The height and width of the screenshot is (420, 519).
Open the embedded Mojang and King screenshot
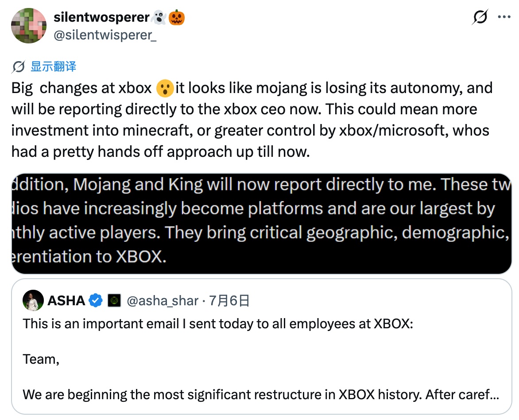261,224
